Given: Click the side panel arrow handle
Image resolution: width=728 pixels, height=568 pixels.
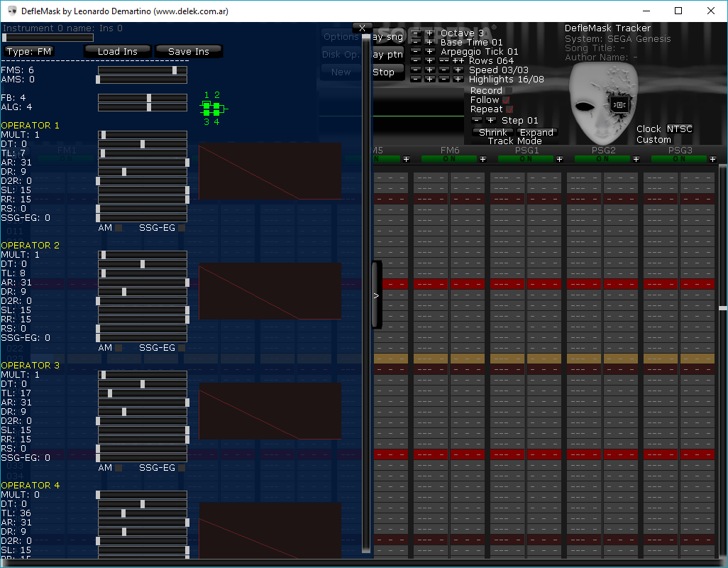Looking at the screenshot, I should [377, 295].
